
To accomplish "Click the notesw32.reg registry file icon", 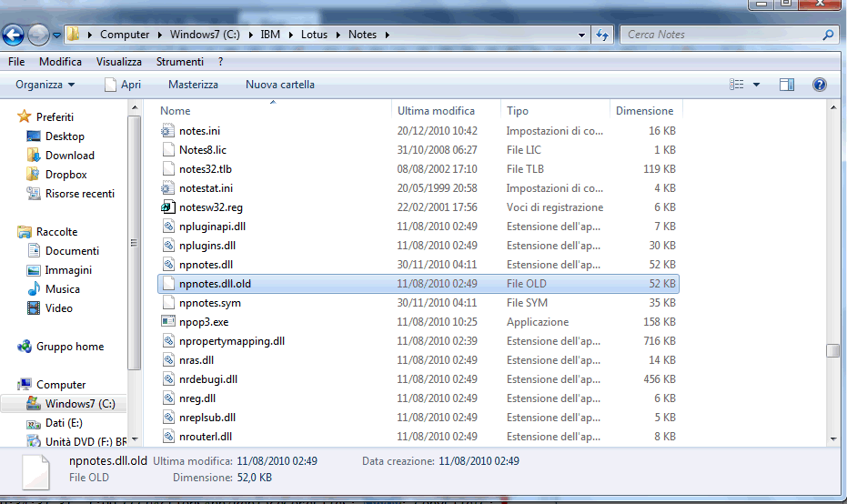I will coord(168,207).
